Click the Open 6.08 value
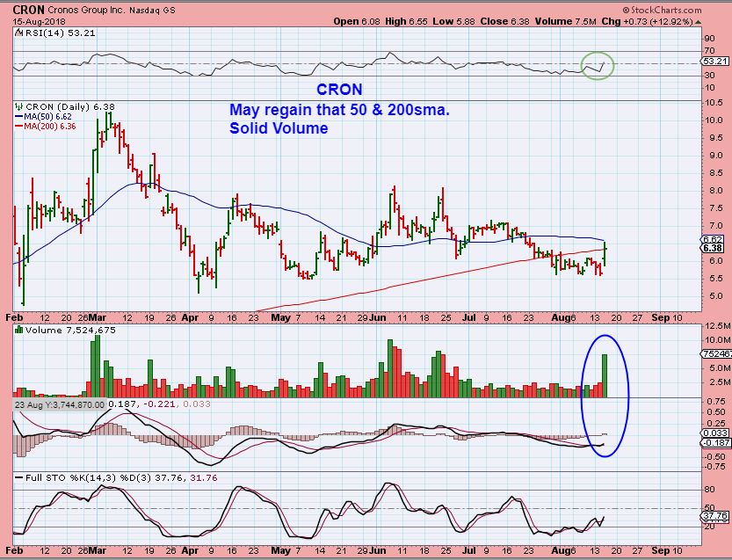 tap(357, 21)
